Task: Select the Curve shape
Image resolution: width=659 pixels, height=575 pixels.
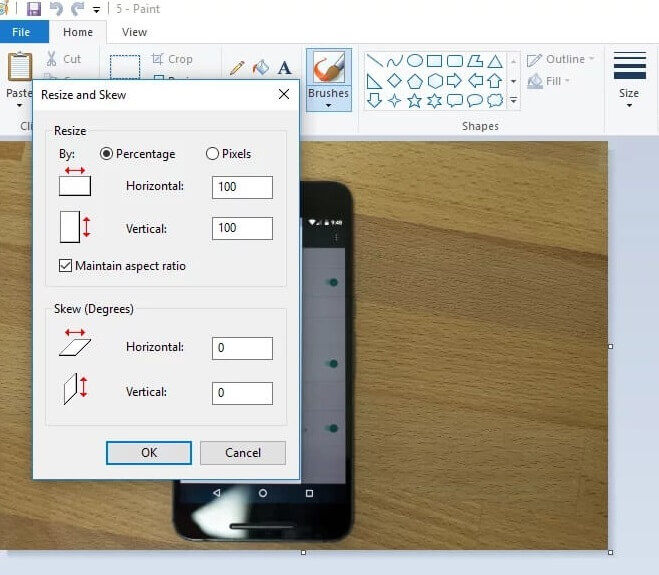Action: coord(394,61)
